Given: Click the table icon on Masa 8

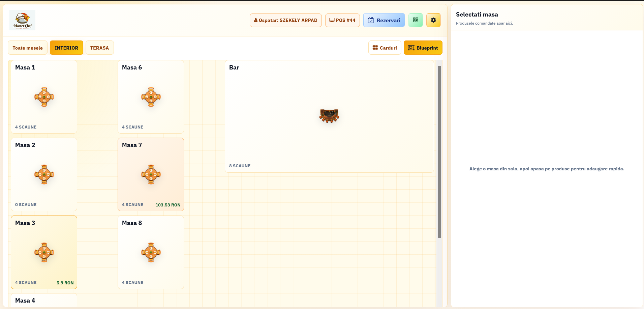Looking at the screenshot, I should pos(151,252).
